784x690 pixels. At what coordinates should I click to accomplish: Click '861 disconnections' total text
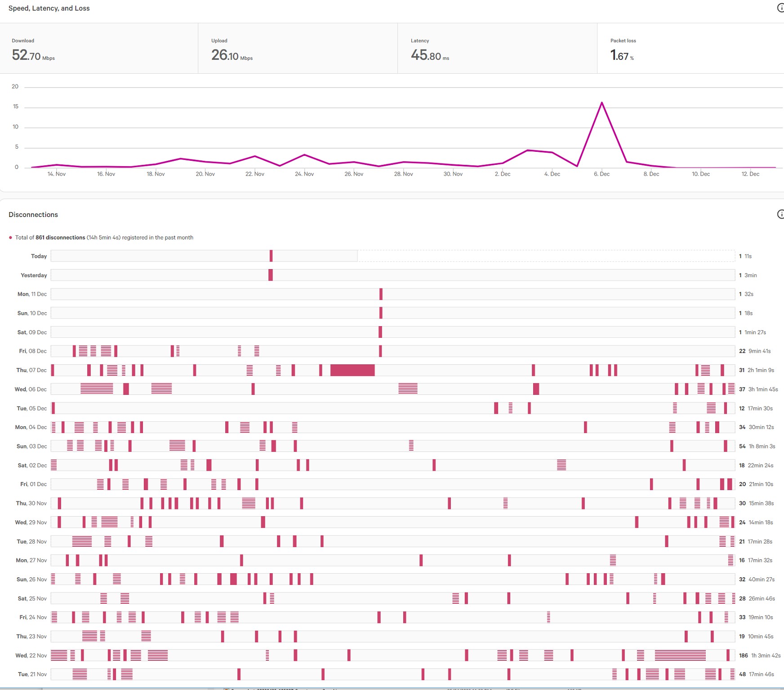pos(60,237)
